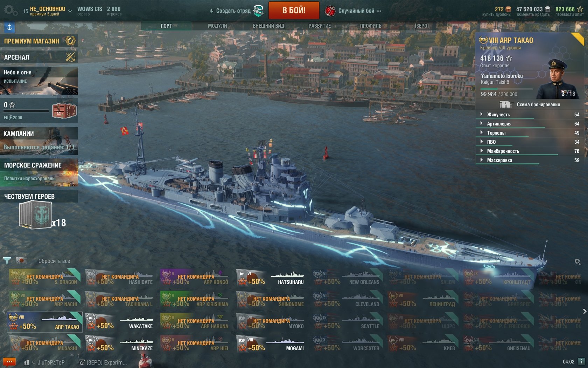Click the anchor port icon
Screen dimensions: 588x368
pyautogui.click(x=9, y=27)
